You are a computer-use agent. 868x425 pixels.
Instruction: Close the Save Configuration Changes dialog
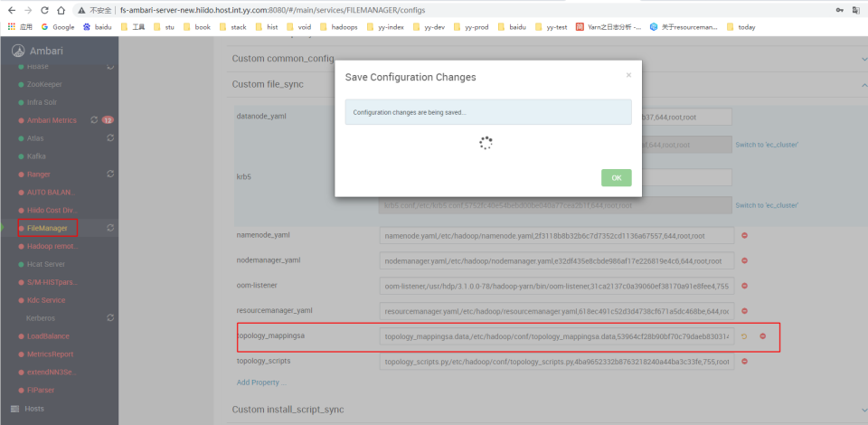[x=628, y=76]
